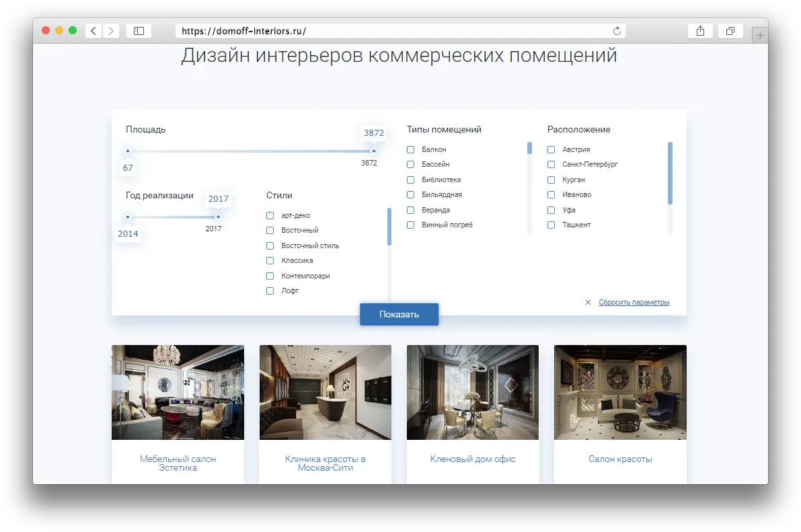
Task: Click the browser forward arrow button
Action: (x=111, y=31)
